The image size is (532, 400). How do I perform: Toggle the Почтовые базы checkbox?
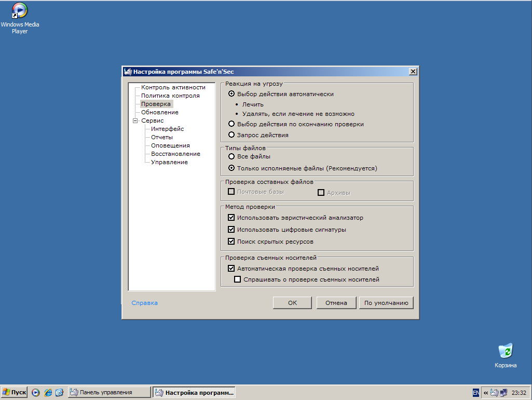tap(231, 192)
